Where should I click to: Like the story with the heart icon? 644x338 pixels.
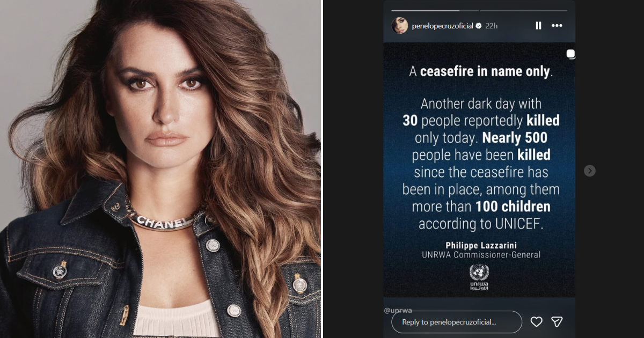coord(536,321)
